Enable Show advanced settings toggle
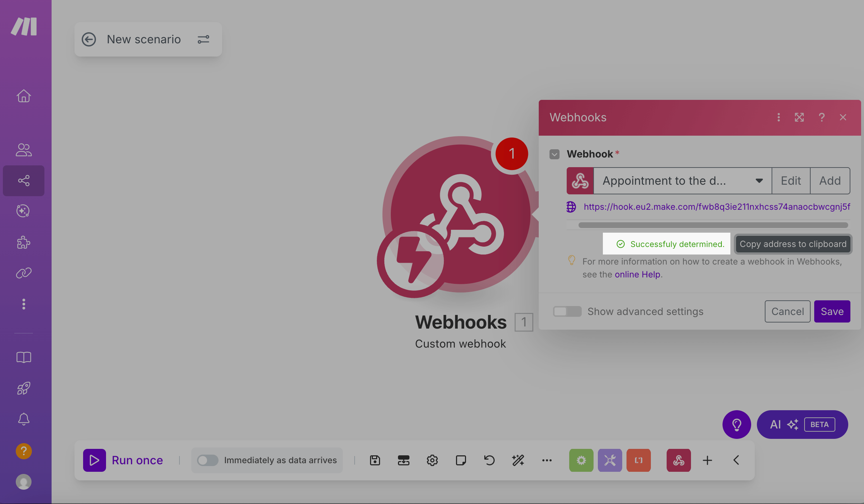 (x=567, y=311)
